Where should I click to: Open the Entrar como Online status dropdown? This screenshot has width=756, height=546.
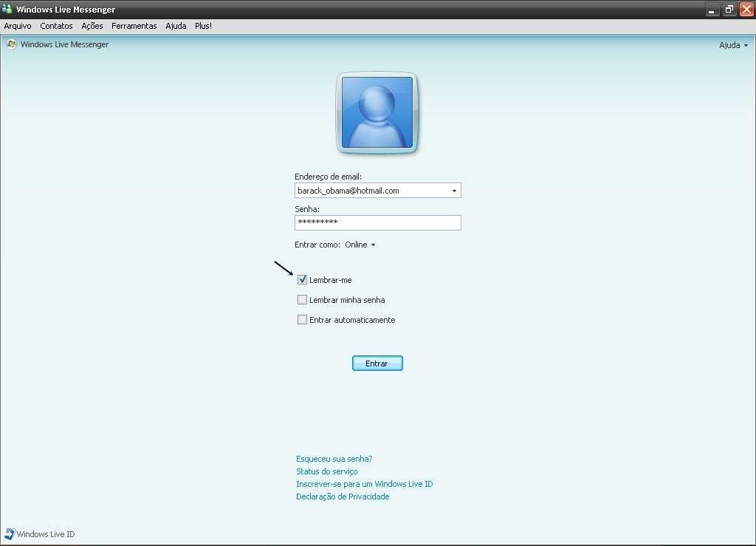360,245
